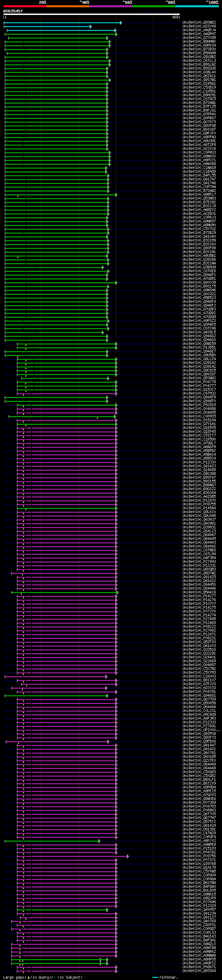
Task: Open hit UniRef100_O04685
Action: [x=199, y=412]
